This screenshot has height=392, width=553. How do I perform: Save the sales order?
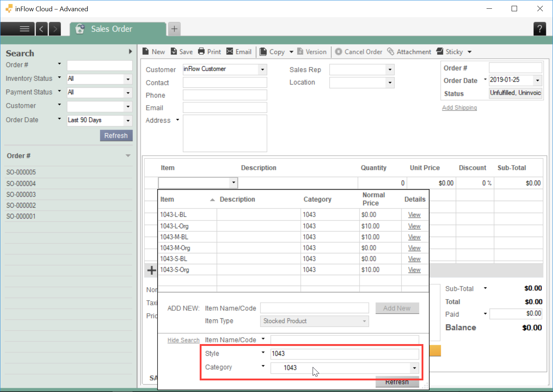[182, 52]
